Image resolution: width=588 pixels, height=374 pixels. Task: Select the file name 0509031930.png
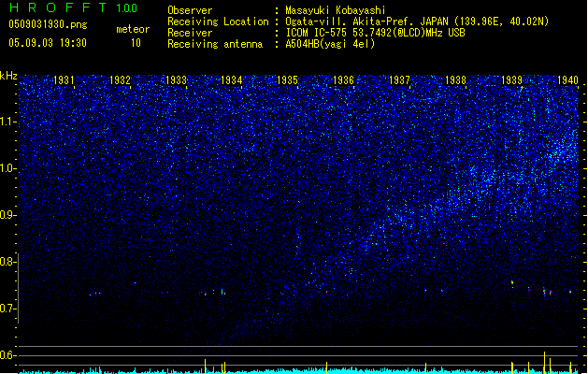[x=48, y=24]
